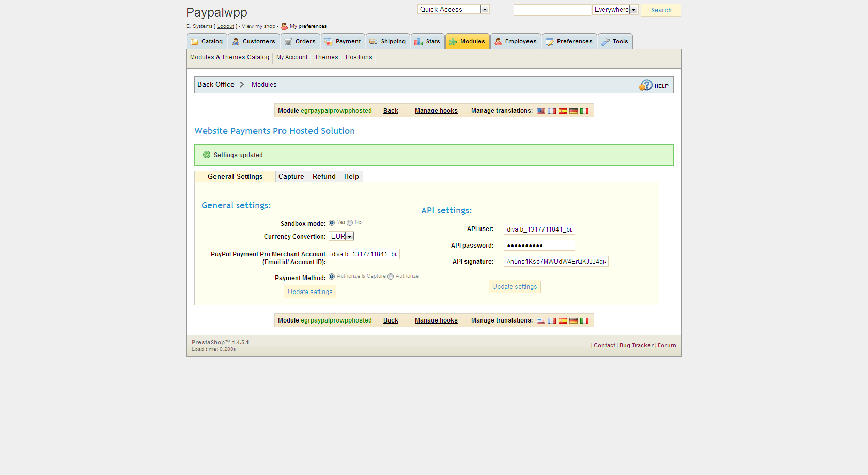Focus the PayPal Merchant Account field
868x475 pixels.
tap(364, 254)
